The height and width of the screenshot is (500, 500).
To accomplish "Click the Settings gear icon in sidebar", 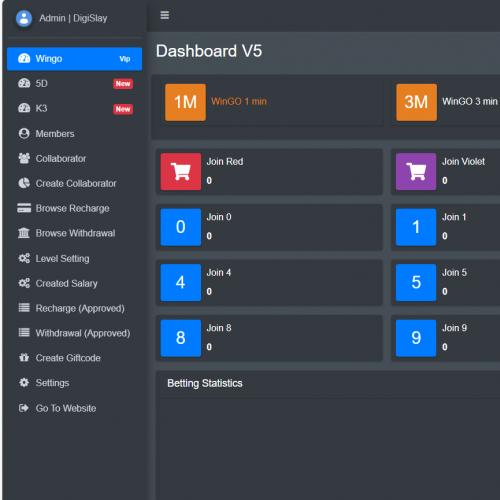I will 24,383.
